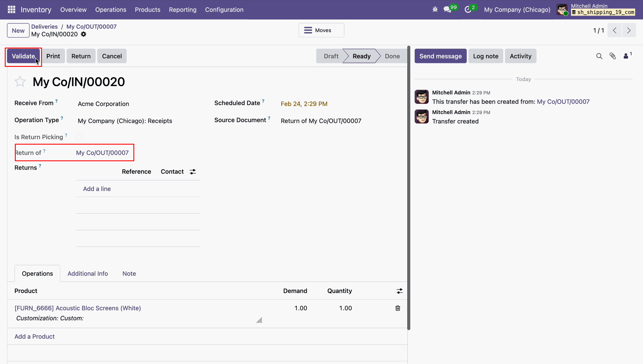
Task: Open the Reporting menu
Action: point(183,10)
